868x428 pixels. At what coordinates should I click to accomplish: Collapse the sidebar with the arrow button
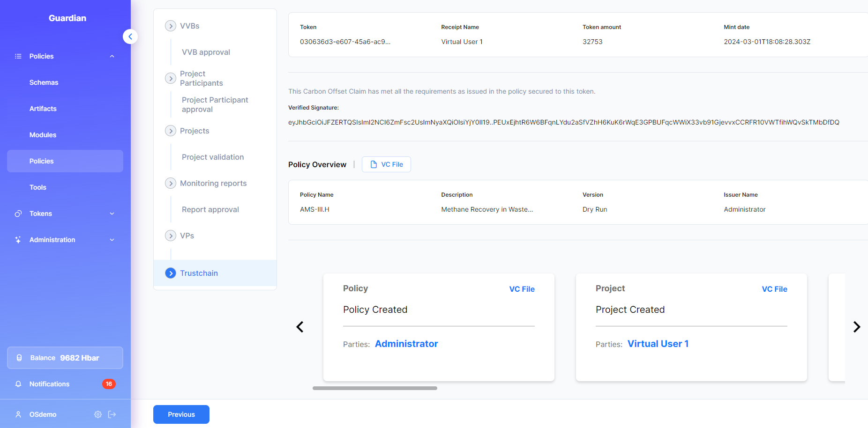tap(130, 37)
